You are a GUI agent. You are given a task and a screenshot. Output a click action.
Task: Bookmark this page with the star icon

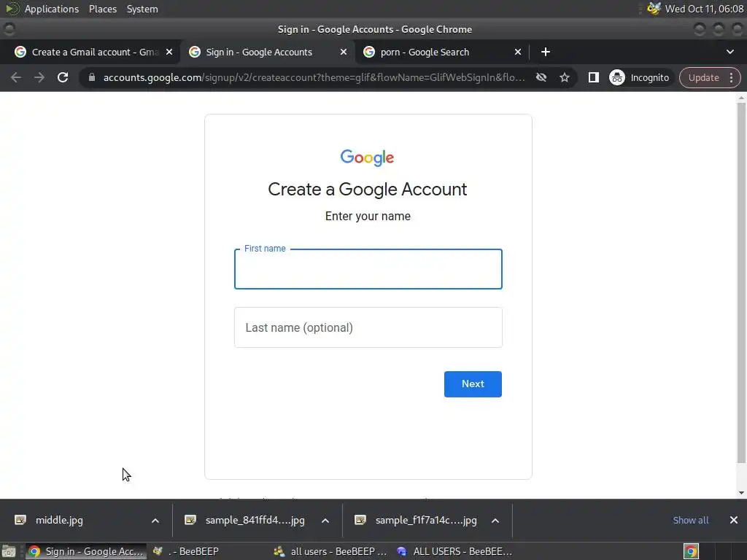tap(565, 77)
